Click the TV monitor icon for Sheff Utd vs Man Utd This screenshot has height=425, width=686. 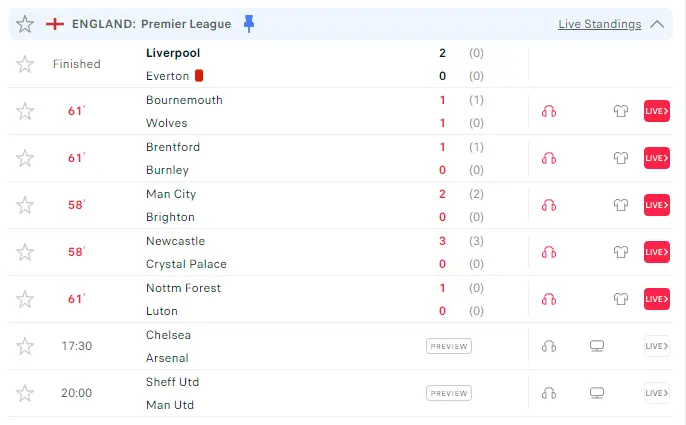(597, 393)
